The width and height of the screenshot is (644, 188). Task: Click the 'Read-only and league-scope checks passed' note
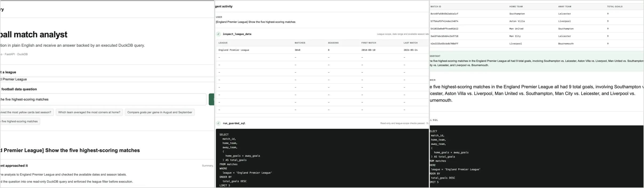click(402, 123)
